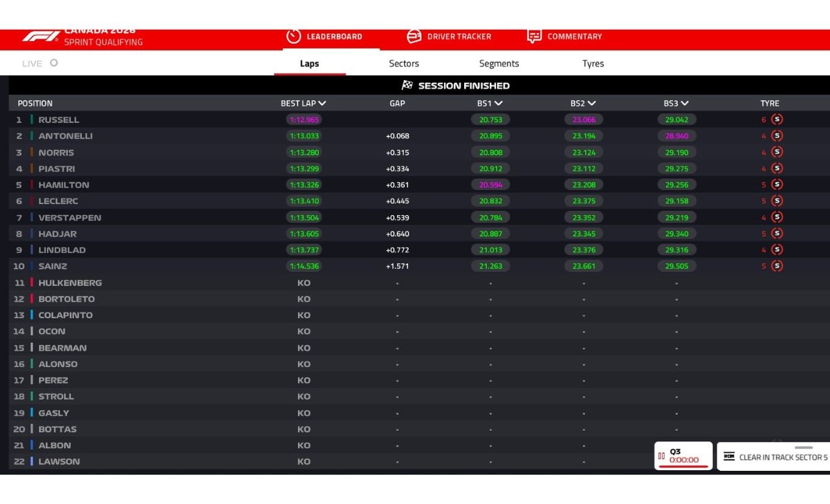Viewport: 830px width, 504px height.
Task: Click Piastri's soft tyre icon
Action: 777,169
